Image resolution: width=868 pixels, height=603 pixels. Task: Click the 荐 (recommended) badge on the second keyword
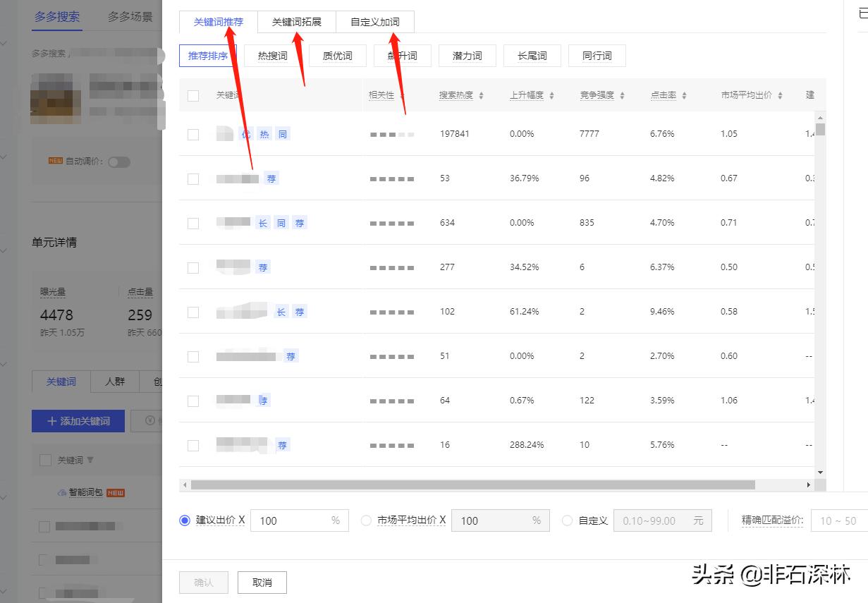tap(271, 178)
